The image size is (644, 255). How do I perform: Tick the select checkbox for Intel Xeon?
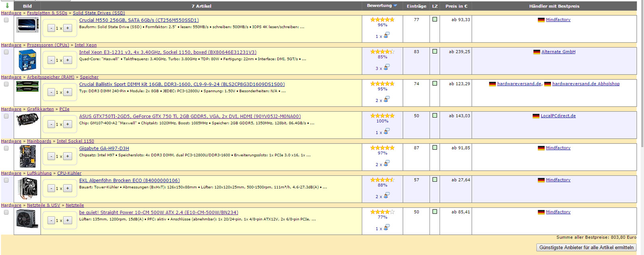point(6,52)
